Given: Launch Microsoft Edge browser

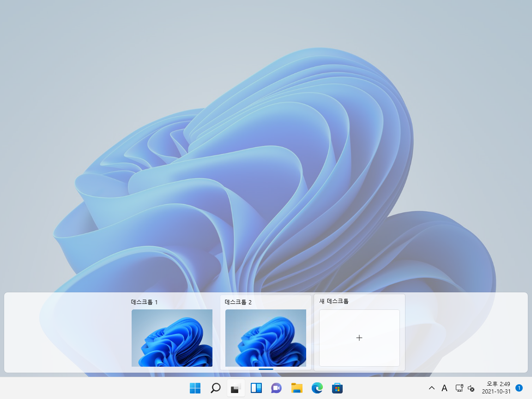Looking at the screenshot, I should [317, 388].
